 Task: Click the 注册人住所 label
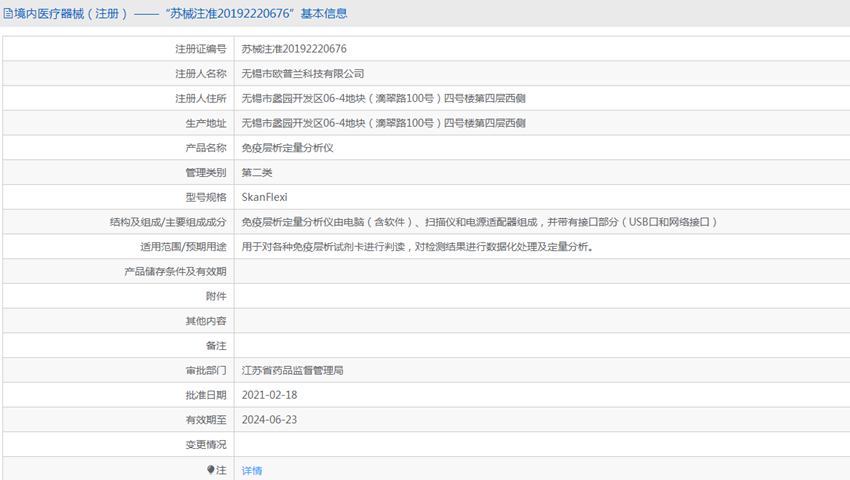pyautogui.click(x=201, y=98)
